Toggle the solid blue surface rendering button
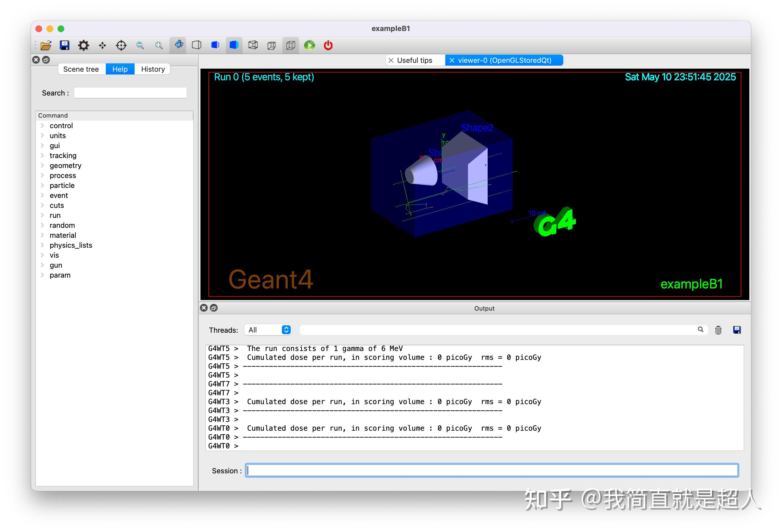Screen dimensions: 782x532 pyautogui.click(x=234, y=45)
